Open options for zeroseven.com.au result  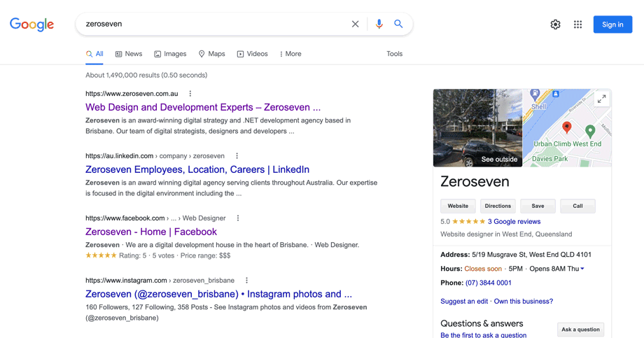(190, 94)
